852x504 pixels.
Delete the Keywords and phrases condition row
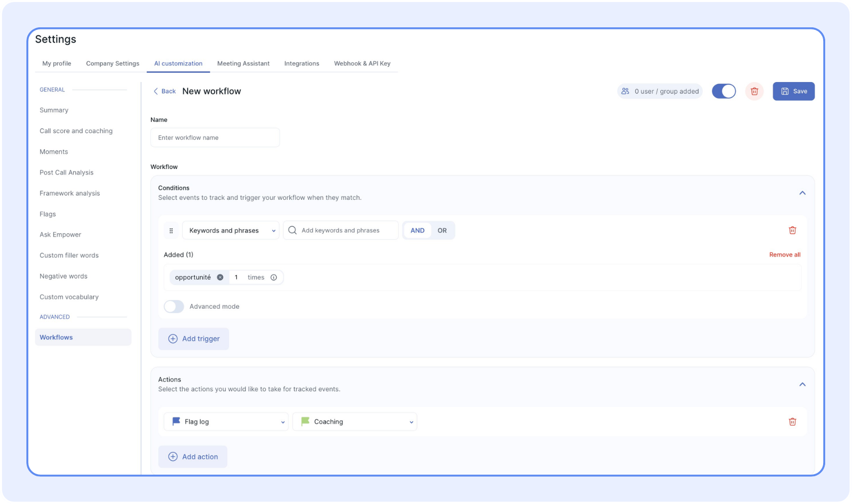[792, 230]
